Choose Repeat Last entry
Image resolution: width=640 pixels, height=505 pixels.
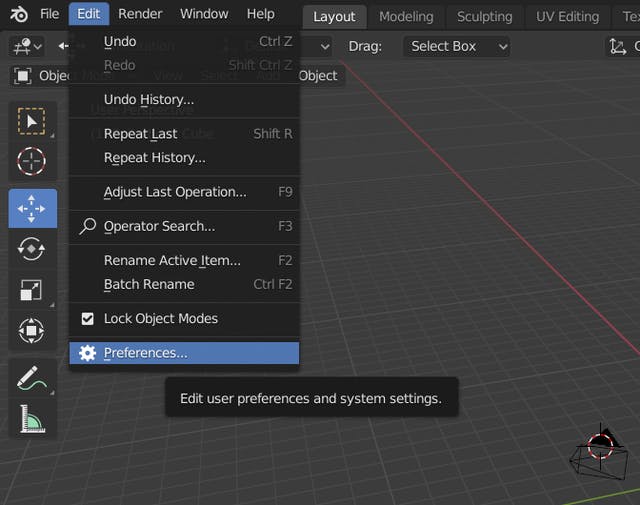(x=184, y=133)
